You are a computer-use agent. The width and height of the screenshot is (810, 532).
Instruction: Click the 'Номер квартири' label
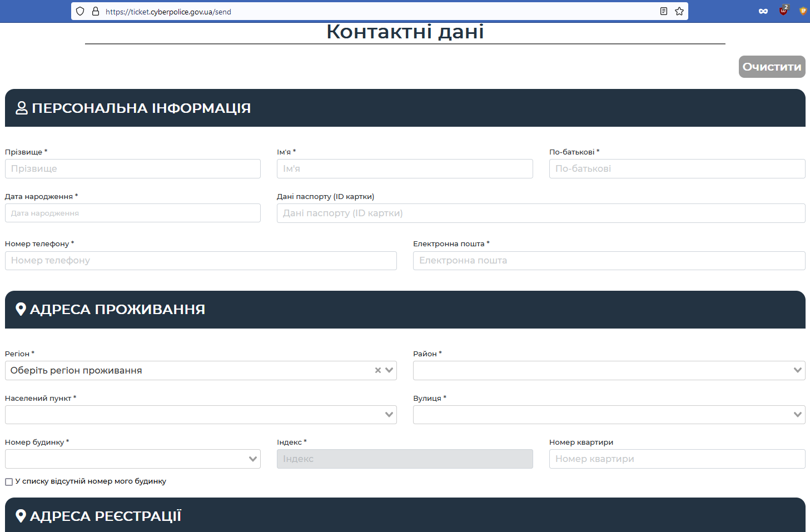pos(582,442)
